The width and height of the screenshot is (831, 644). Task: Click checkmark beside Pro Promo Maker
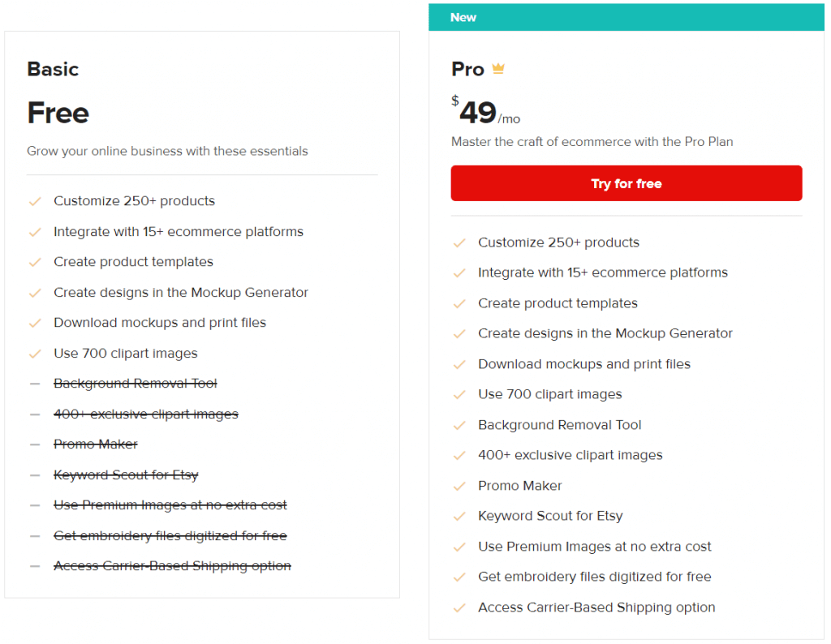pos(459,486)
